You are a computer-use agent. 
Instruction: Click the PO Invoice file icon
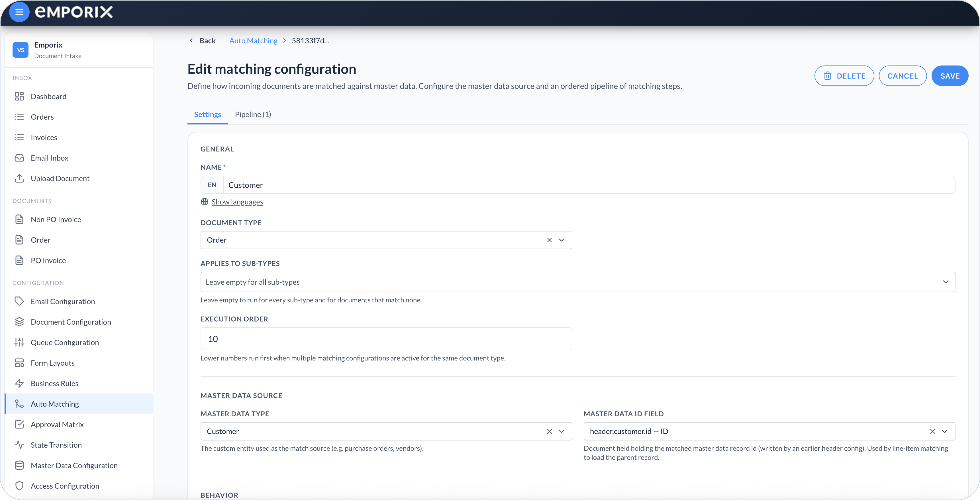point(19,261)
